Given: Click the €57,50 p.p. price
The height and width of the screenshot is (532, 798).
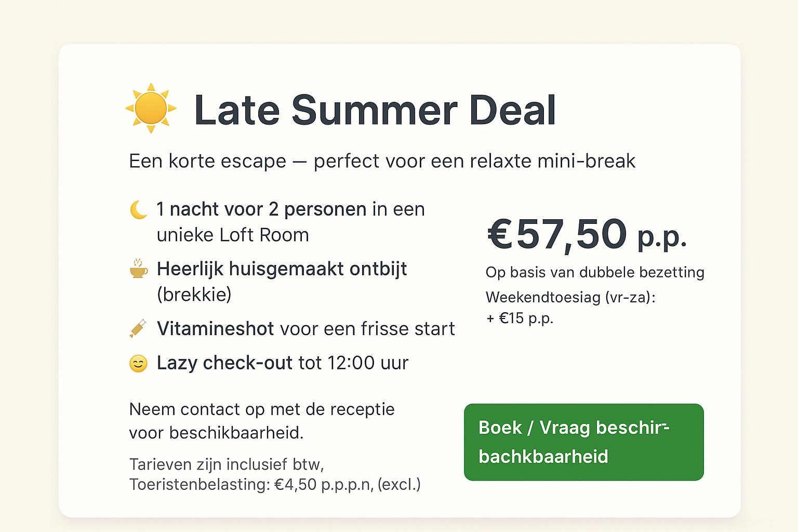Looking at the screenshot, I should pyautogui.click(x=587, y=234).
